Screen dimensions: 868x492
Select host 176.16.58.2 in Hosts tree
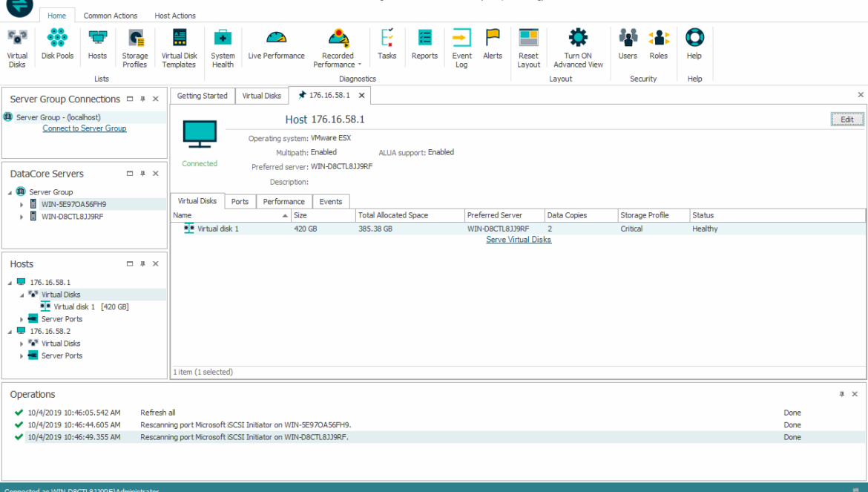50,331
